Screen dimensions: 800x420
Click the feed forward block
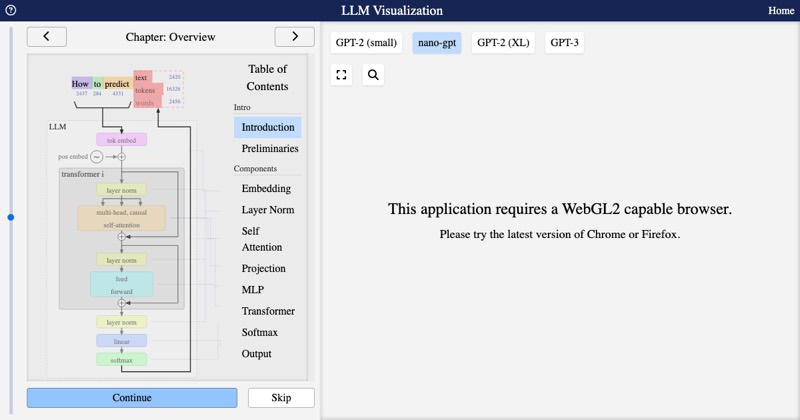point(121,285)
